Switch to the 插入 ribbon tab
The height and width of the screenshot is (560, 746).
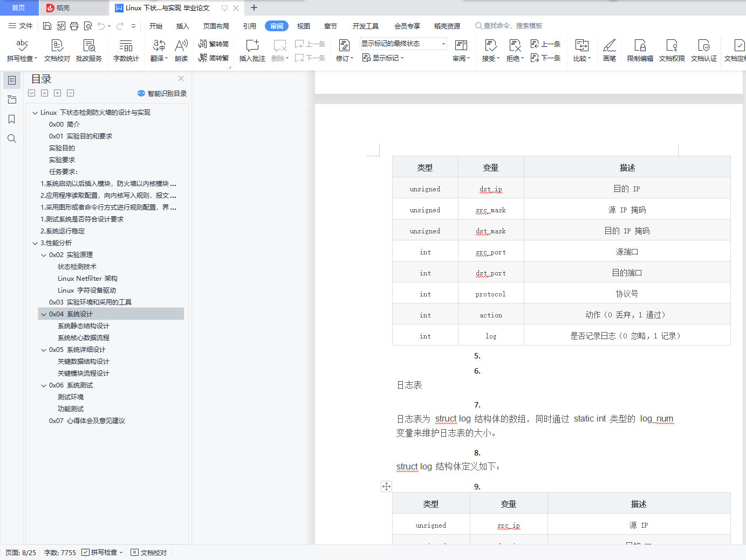[x=183, y=26]
